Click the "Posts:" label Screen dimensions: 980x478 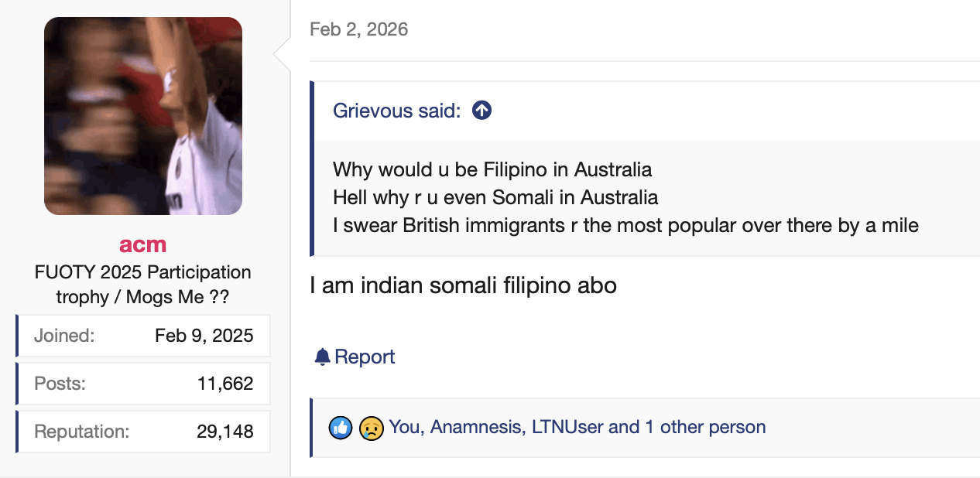[x=60, y=384]
